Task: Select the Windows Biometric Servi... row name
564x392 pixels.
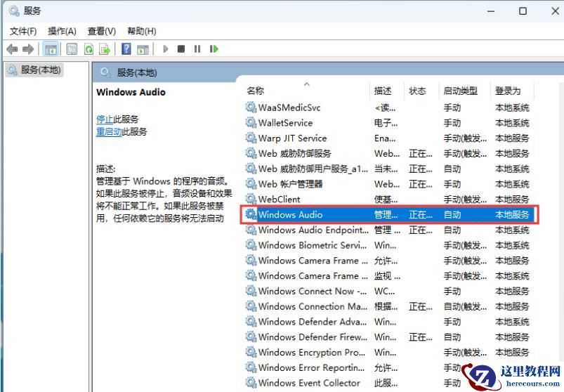Action: tap(313, 245)
